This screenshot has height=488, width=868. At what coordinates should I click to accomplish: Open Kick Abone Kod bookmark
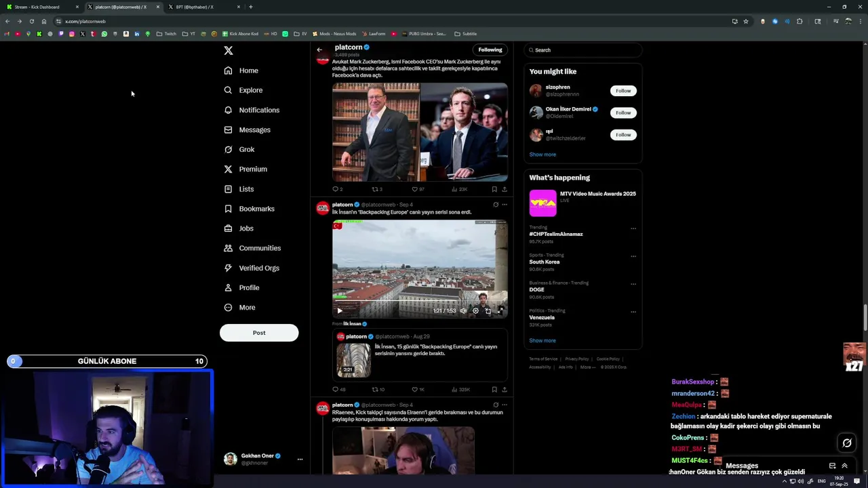click(x=240, y=34)
